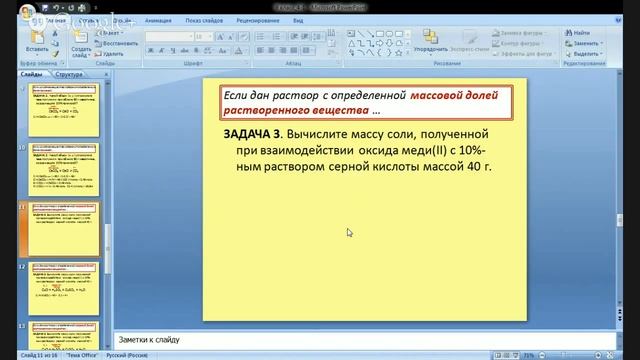Apply underline formatting (Ч)
The image size is (640, 360).
(173, 51)
